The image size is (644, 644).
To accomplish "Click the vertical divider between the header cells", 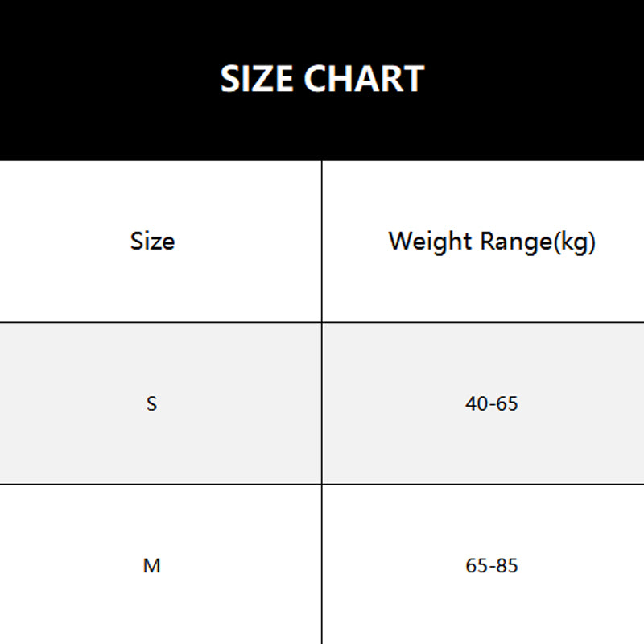I will point(322,242).
